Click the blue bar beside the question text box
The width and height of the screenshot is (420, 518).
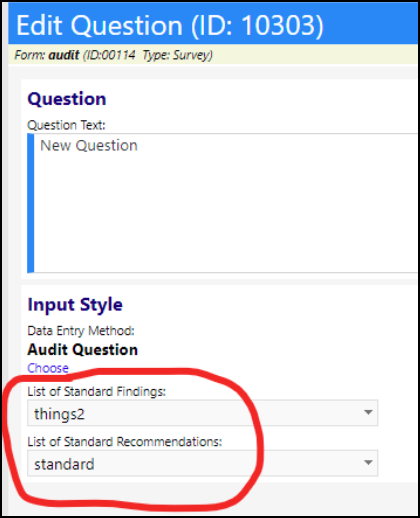click(x=31, y=203)
